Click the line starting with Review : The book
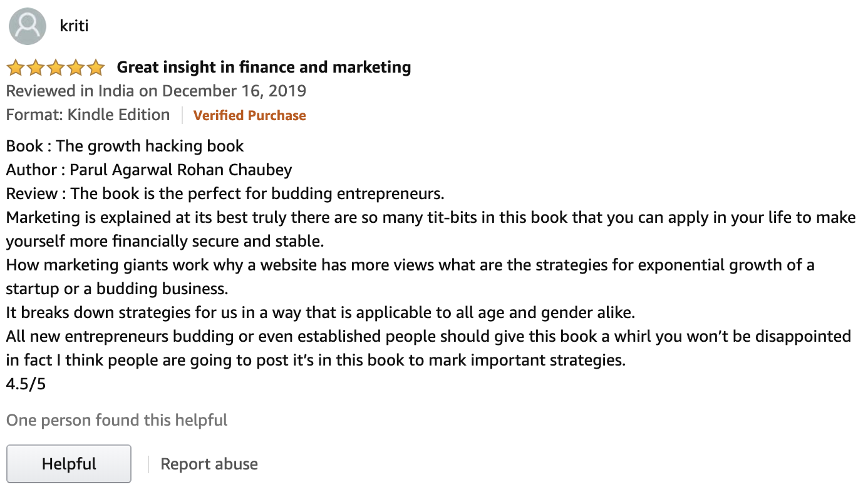Image resolution: width=868 pixels, height=497 pixels. click(x=225, y=193)
